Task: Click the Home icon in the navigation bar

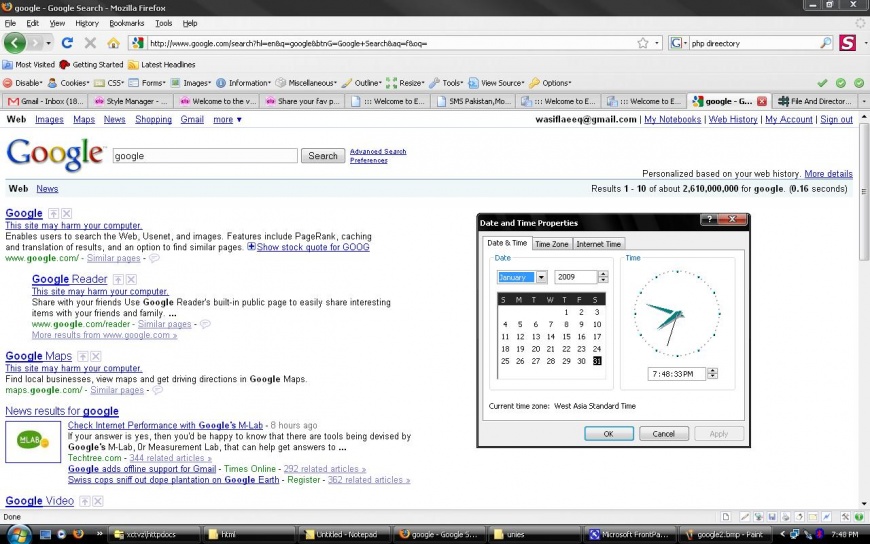Action: click(113, 43)
